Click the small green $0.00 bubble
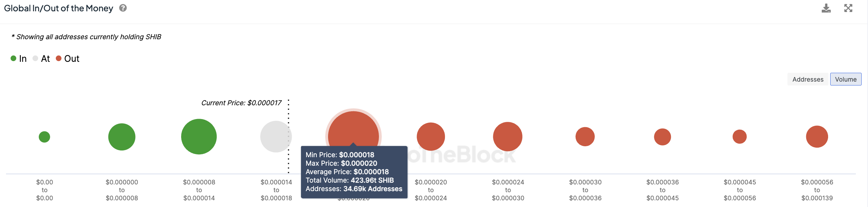This screenshot has width=868, height=207. (44, 137)
